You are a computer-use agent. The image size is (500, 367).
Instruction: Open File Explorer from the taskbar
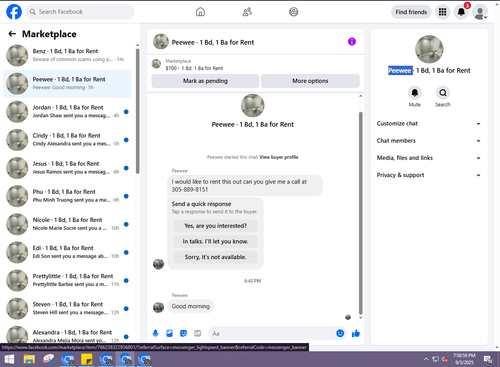coord(29,359)
